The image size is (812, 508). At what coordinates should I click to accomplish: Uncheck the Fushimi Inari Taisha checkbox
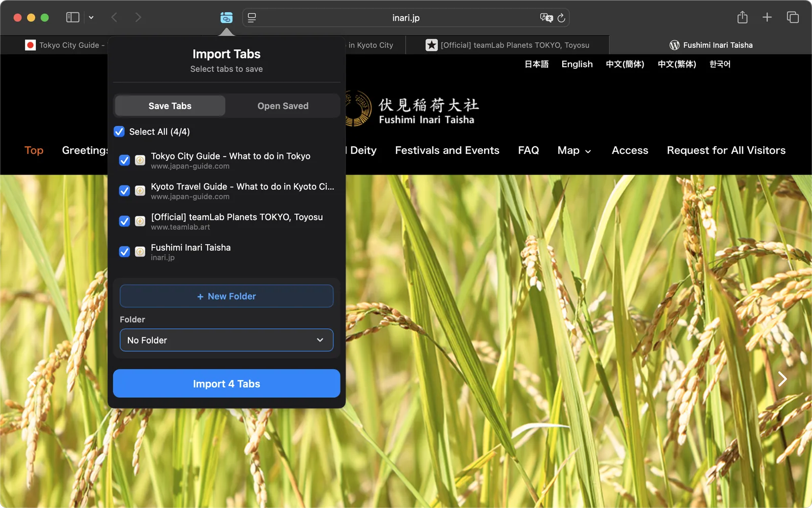124,252
